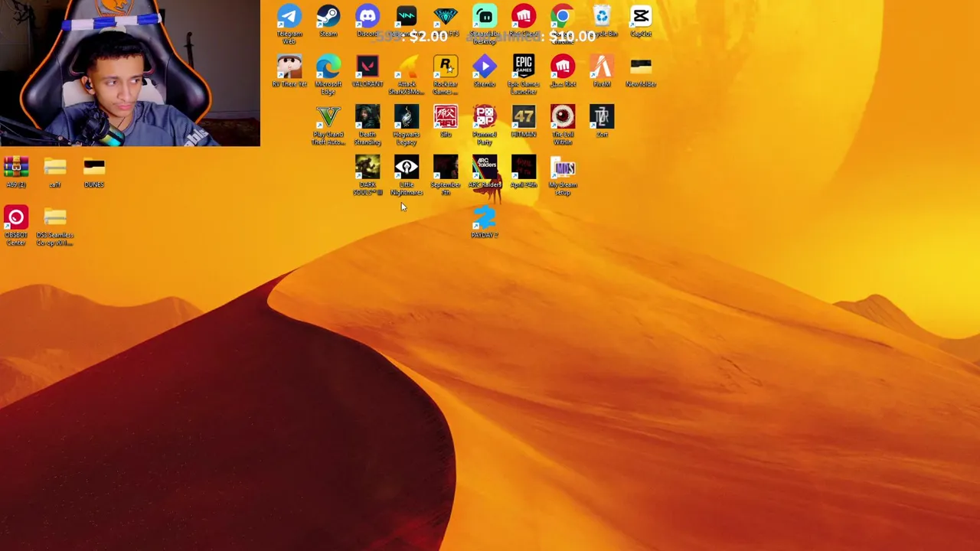Viewport: 980px width, 551px height.
Task: Launch Steam from the desktop
Action: click(x=328, y=20)
